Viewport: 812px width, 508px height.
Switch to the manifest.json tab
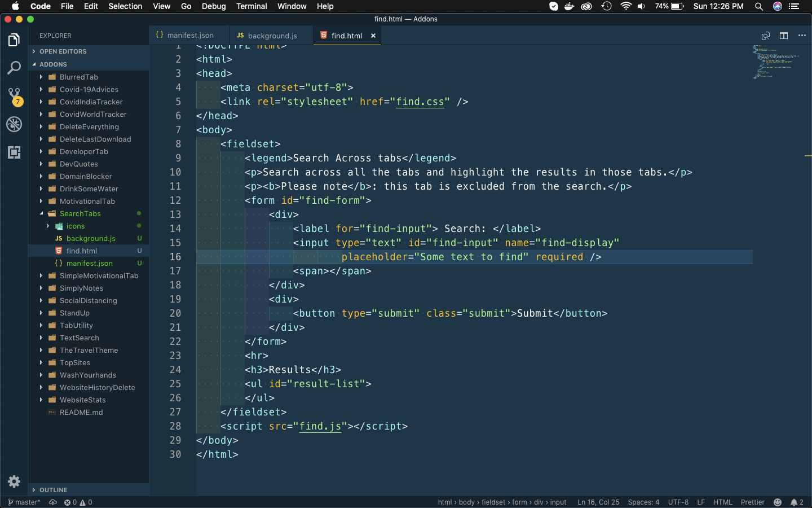pos(189,36)
